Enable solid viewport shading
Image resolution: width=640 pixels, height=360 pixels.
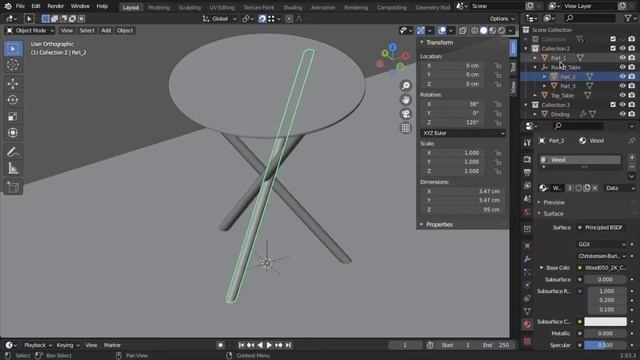484,31
